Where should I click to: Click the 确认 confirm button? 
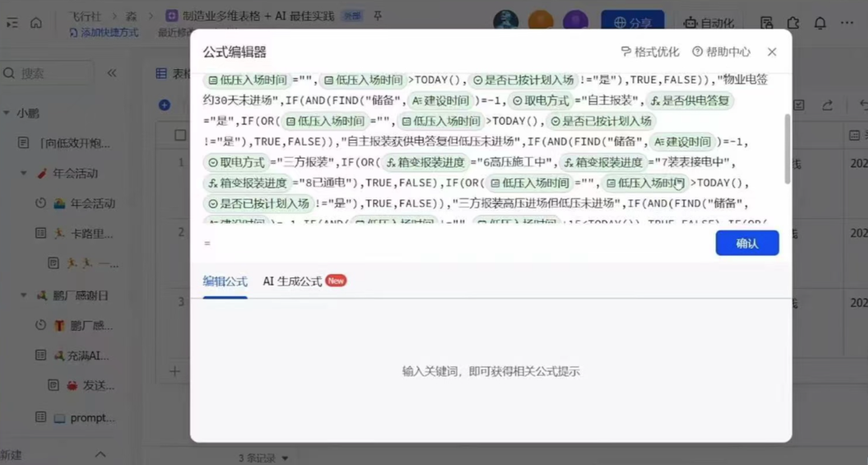(x=747, y=242)
